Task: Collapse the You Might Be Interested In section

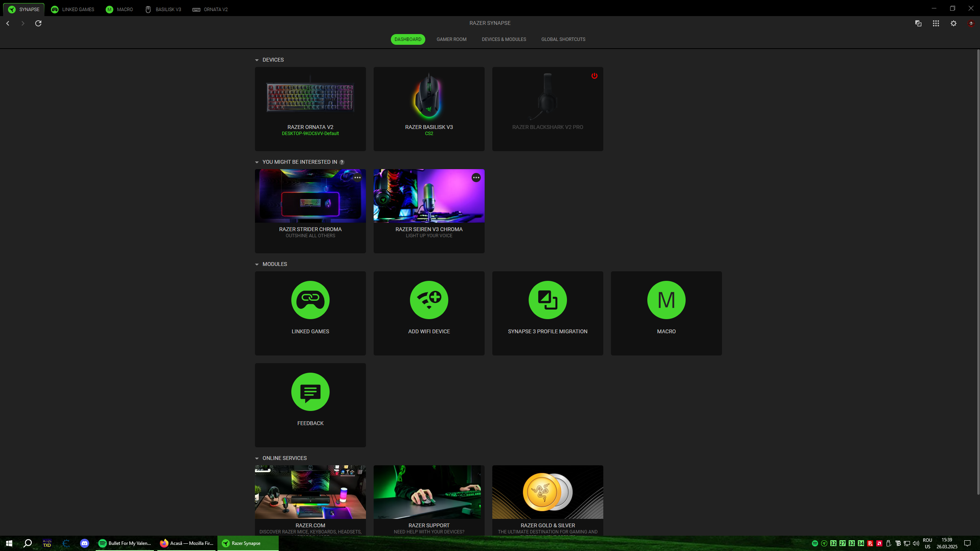Action: 257,162
